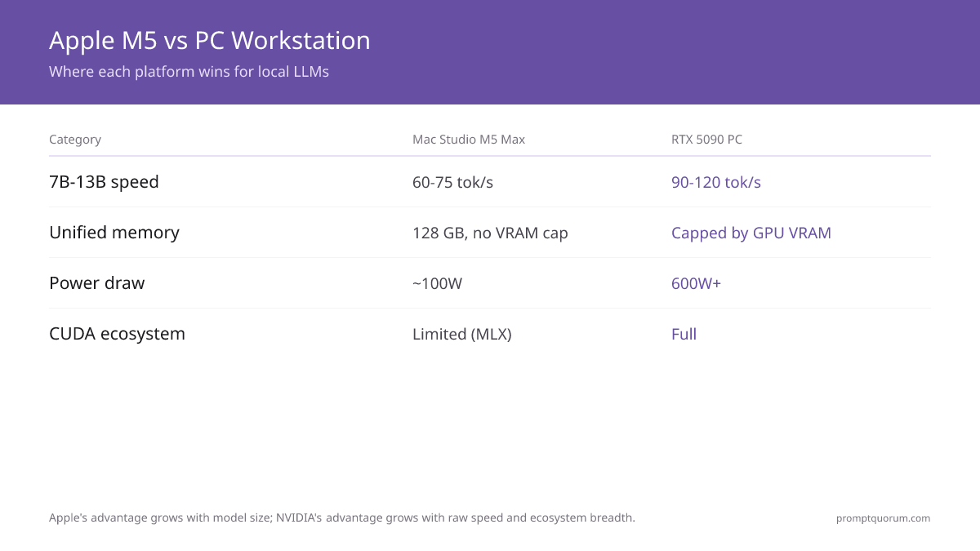The image size is (980, 551).
Task: Select the 'Power draw' row label
Action: click(96, 283)
